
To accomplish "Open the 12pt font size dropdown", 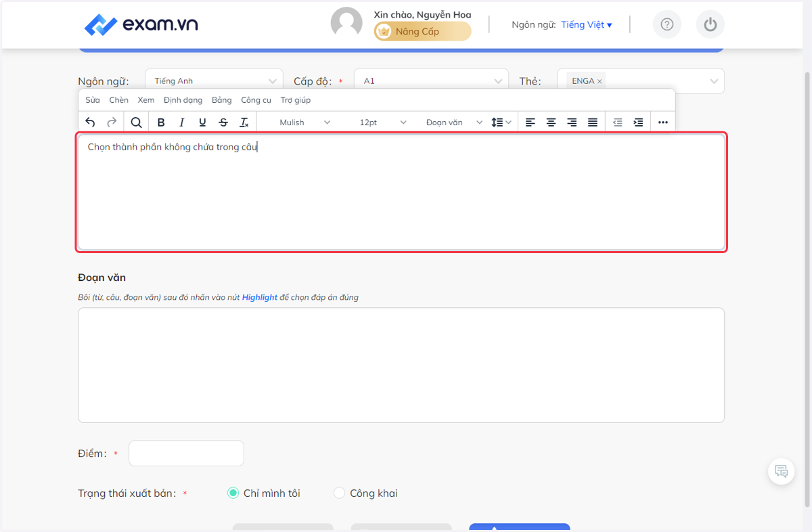I will pos(382,123).
